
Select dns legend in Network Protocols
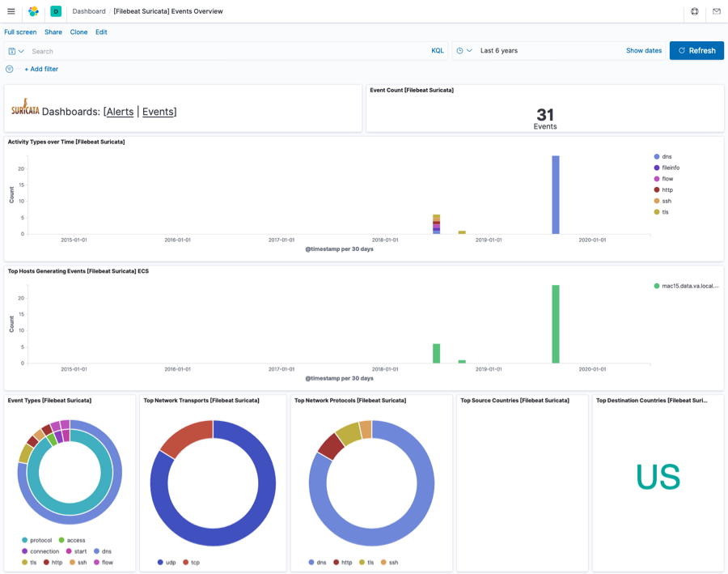pyautogui.click(x=318, y=563)
